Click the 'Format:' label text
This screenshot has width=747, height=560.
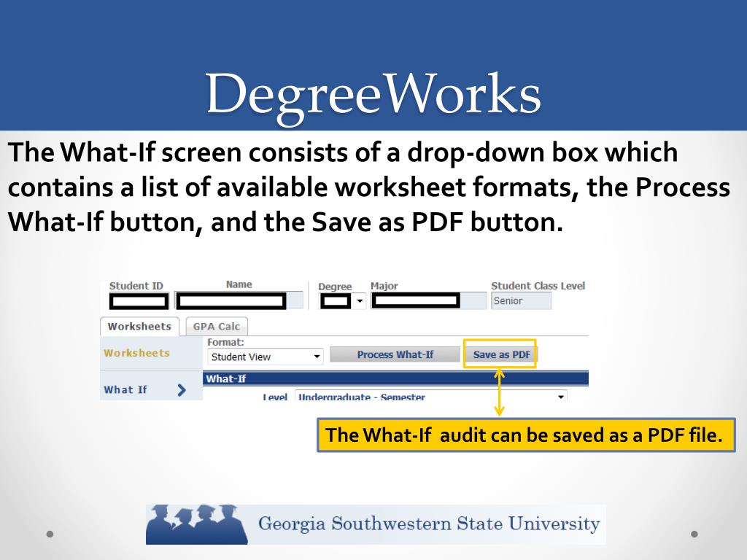tap(225, 342)
